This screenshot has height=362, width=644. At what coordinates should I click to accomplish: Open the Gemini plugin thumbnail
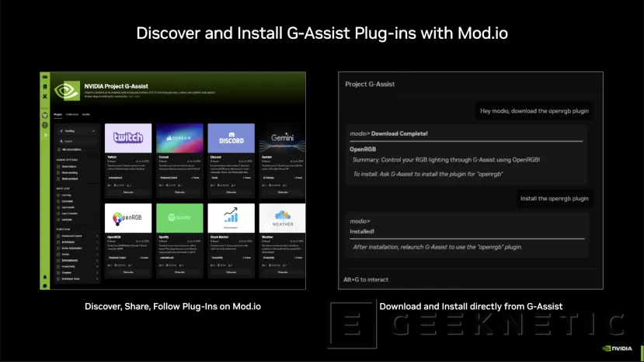click(282, 138)
